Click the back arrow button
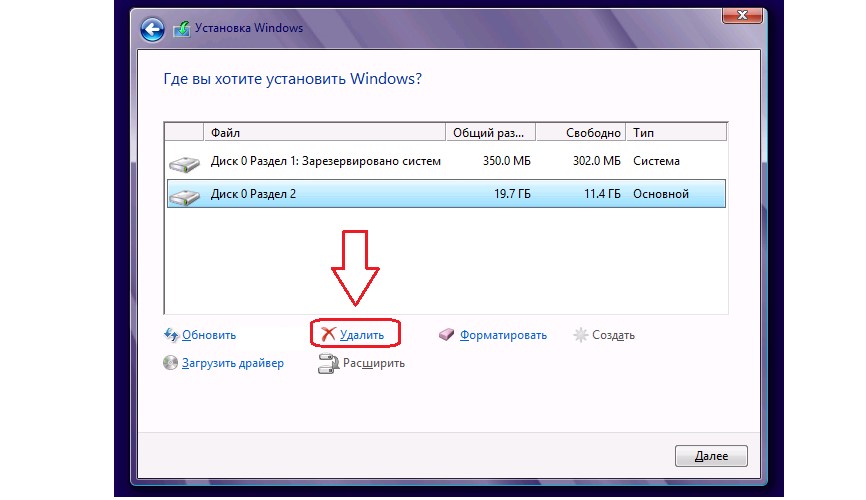This screenshot has width=866, height=500. 153,28
